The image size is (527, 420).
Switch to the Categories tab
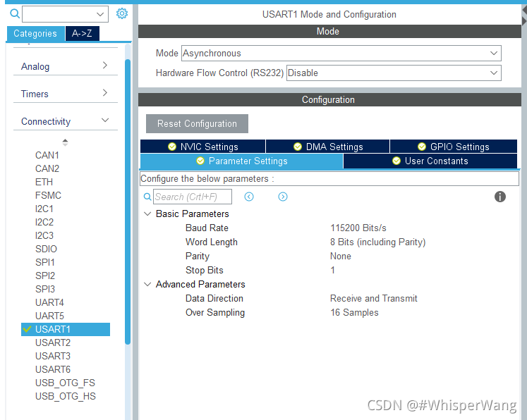tap(35, 34)
